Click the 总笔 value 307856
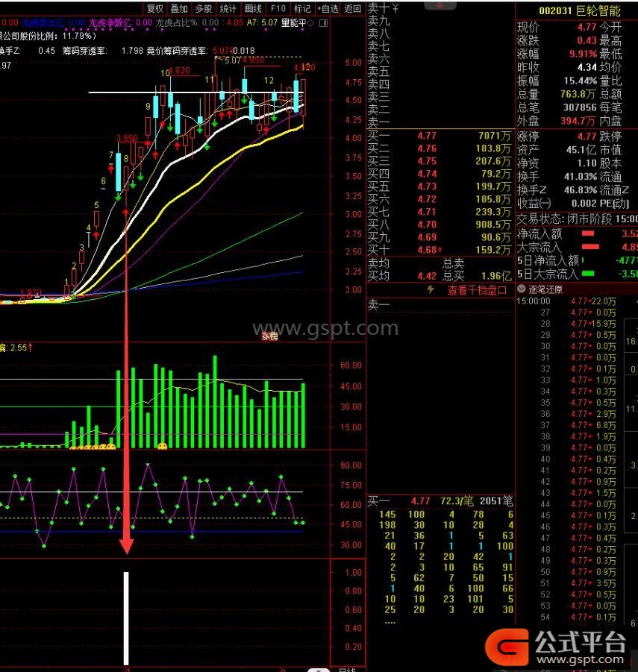Viewport: 638px width, 672px height. [x=580, y=107]
